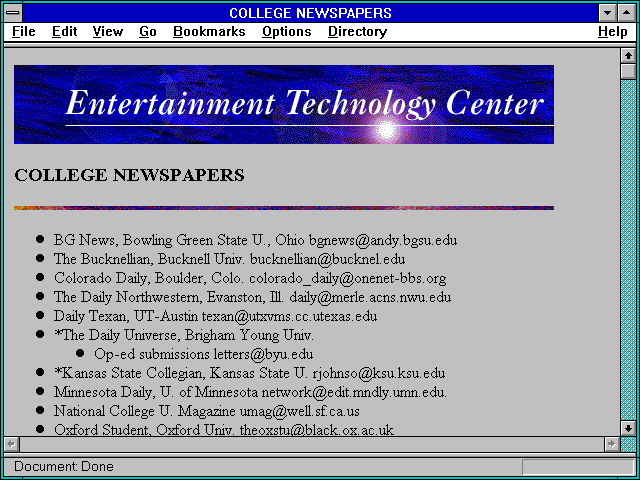Click the Minnesota Daily entry
This screenshot has height=480, width=640.
250,392
